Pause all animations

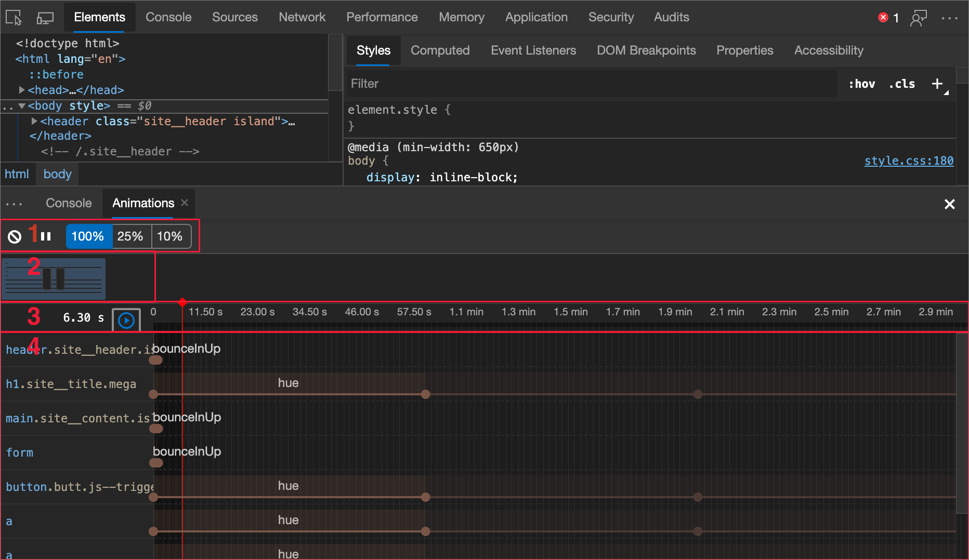(46, 236)
